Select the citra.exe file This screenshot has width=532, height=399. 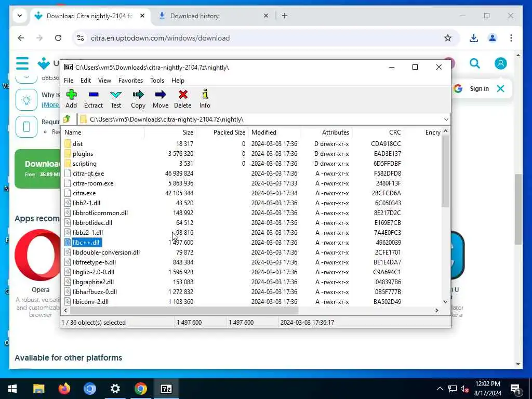[84, 193]
